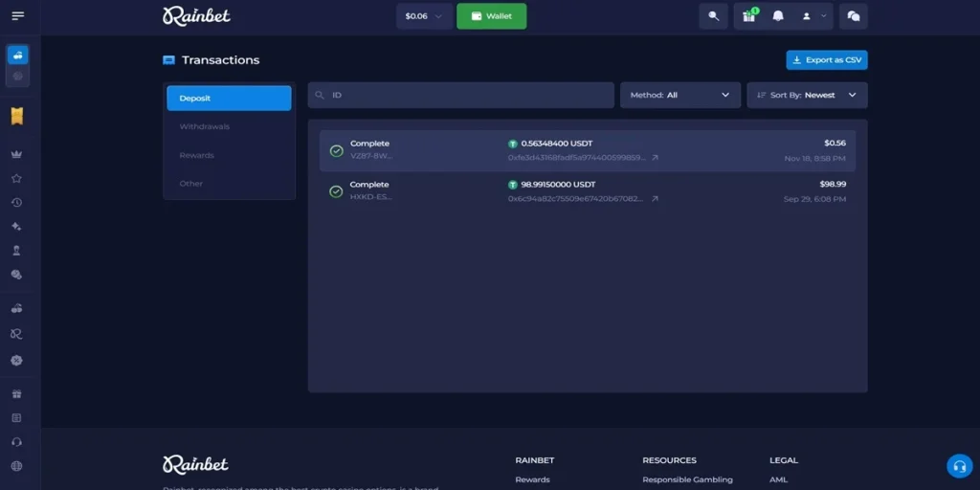Open the Rewards footer link
Screen dimensions: 980x490
click(x=532, y=480)
